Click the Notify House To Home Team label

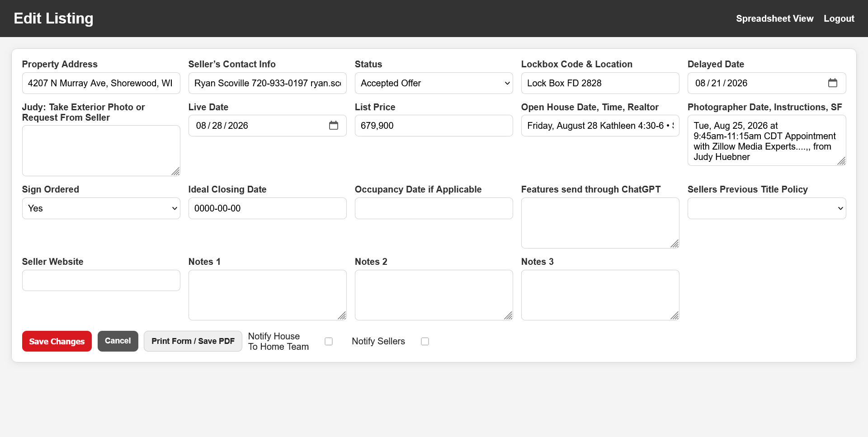278,342
